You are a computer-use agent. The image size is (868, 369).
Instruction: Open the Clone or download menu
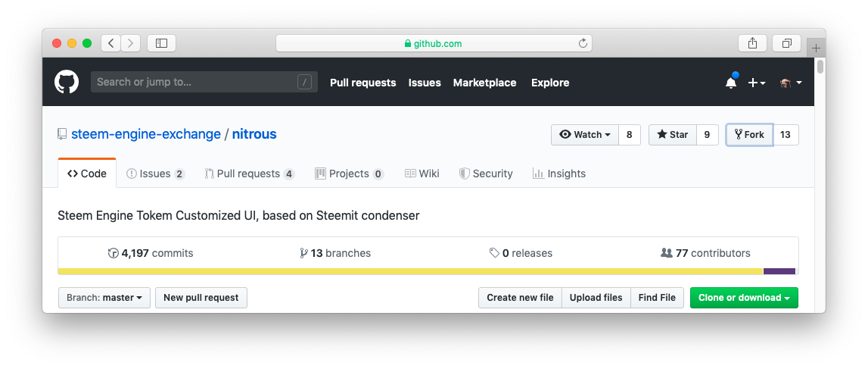click(x=743, y=298)
